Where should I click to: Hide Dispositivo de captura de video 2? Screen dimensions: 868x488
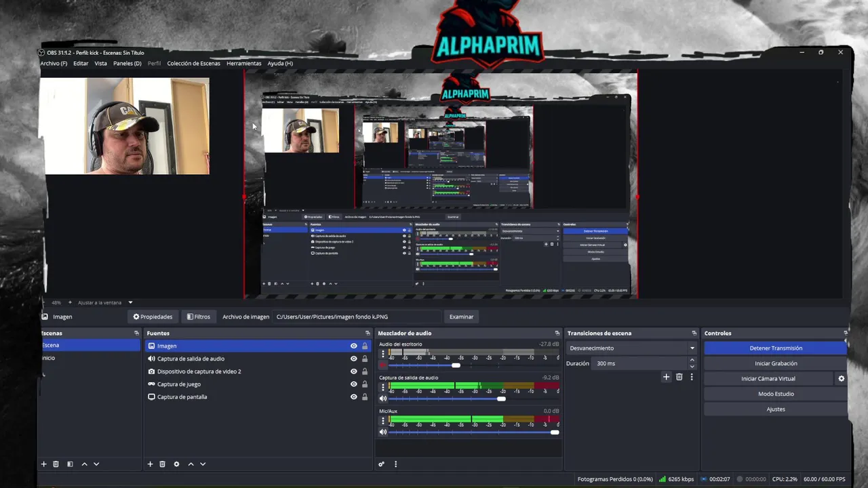[353, 371]
